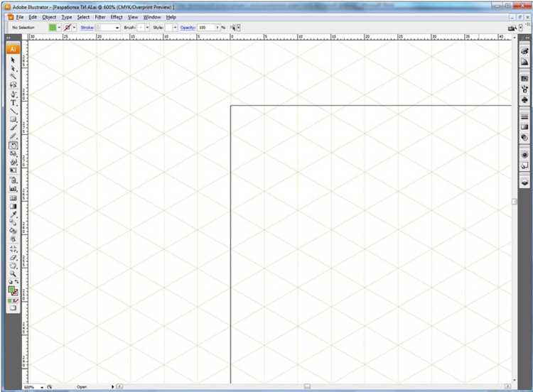This screenshot has width=533, height=392.
Task: Expand the fill color dropdown arrow
Action: [59, 28]
